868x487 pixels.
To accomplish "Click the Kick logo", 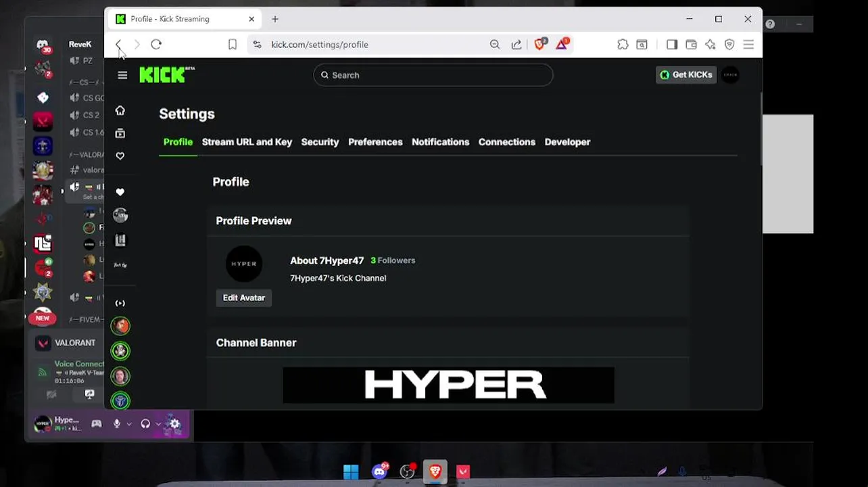I will (x=167, y=74).
